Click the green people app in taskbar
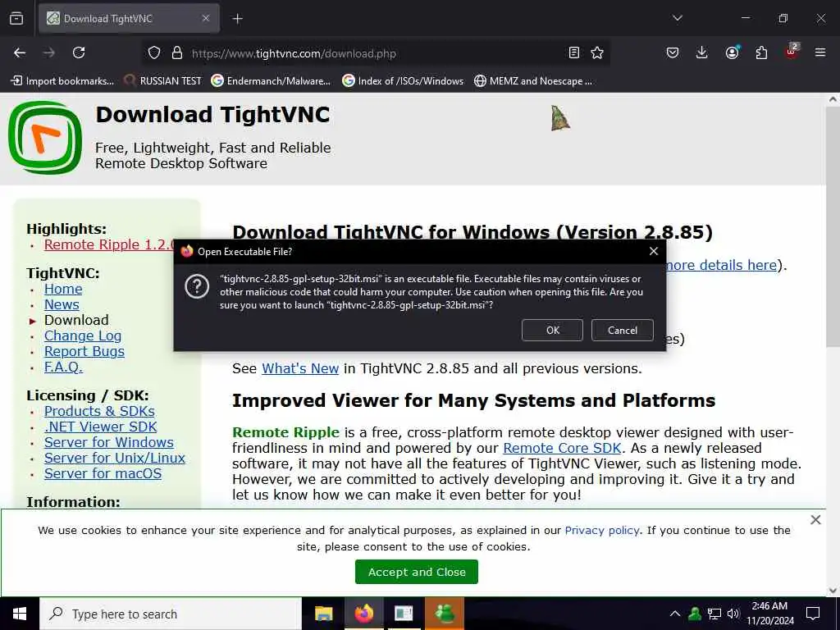 pos(444,614)
